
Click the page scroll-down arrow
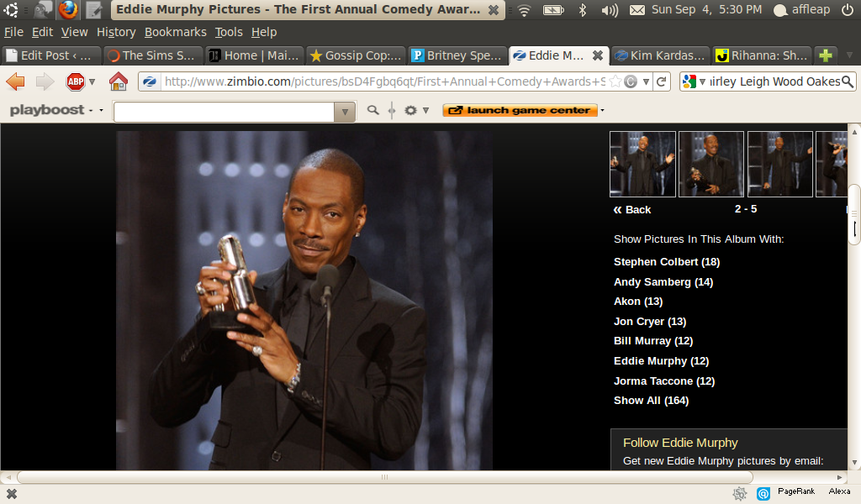(x=854, y=464)
